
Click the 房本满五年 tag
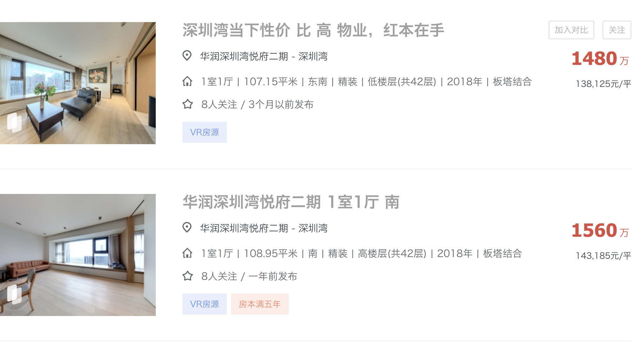coord(260,304)
